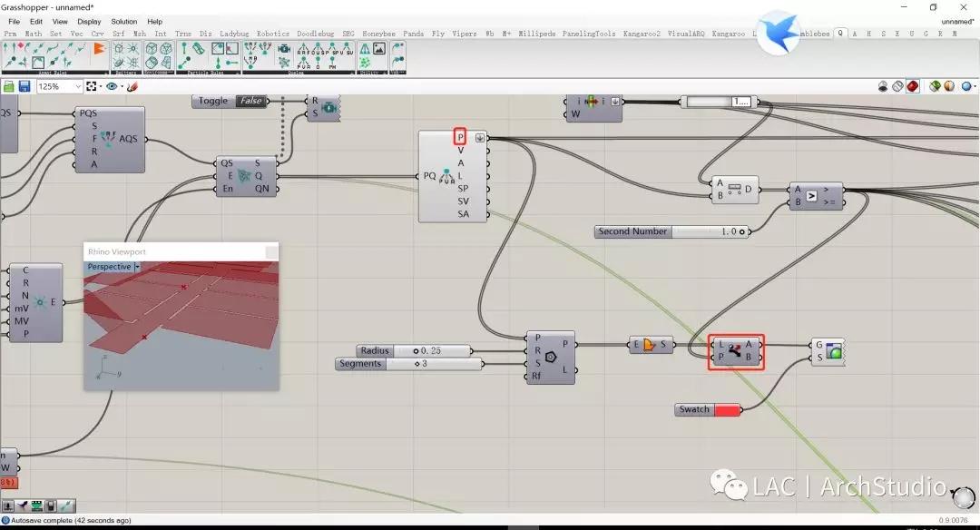This screenshot has width=980, height=530.
Task: Click the AQS component icon
Action: click(x=107, y=138)
